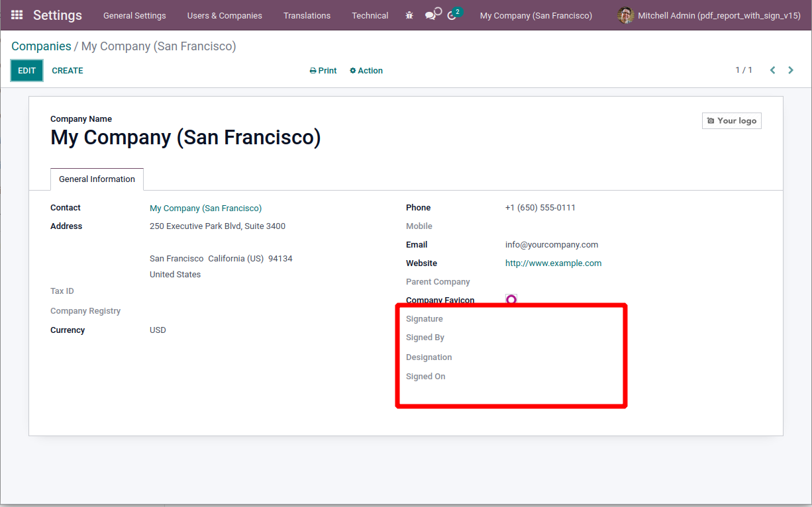Click the Company Favicon image
The image size is (812, 507).
[511, 299]
